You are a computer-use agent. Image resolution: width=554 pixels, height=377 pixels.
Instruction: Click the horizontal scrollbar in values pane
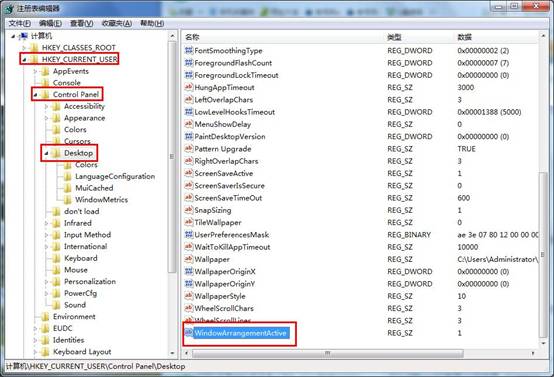click(x=328, y=353)
